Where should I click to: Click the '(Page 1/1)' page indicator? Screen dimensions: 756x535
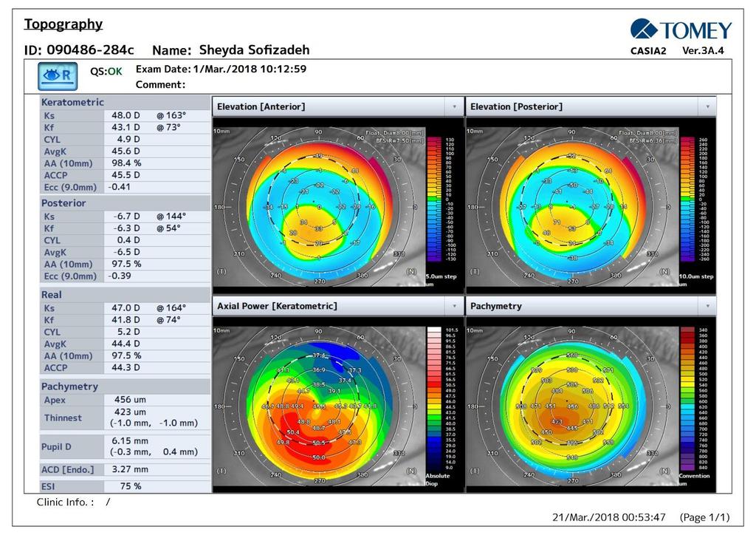[705, 517]
